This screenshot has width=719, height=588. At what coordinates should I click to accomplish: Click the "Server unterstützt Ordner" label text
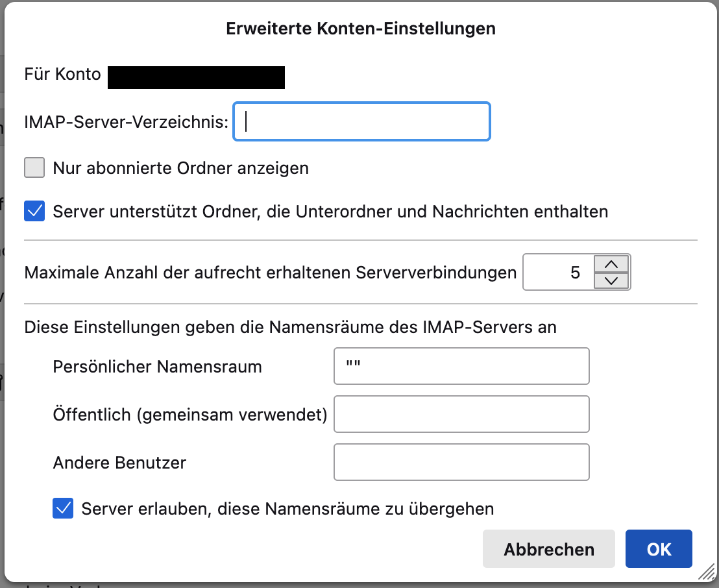(330, 212)
